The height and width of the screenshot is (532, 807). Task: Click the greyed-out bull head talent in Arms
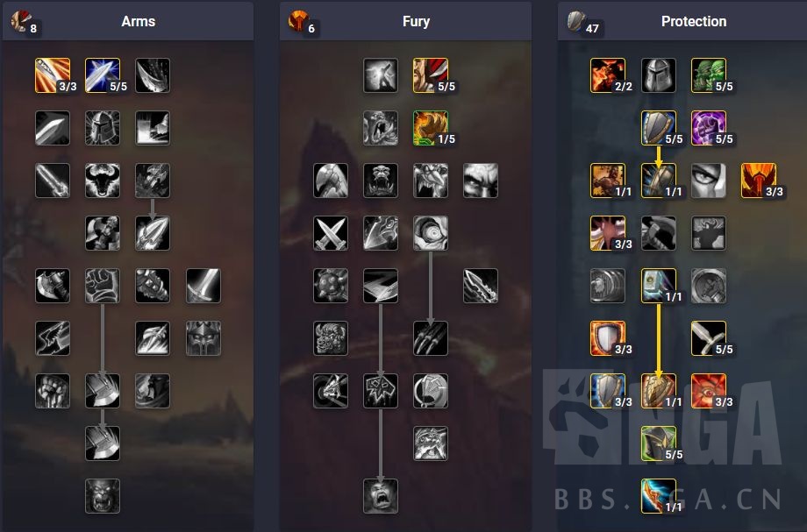click(x=103, y=181)
